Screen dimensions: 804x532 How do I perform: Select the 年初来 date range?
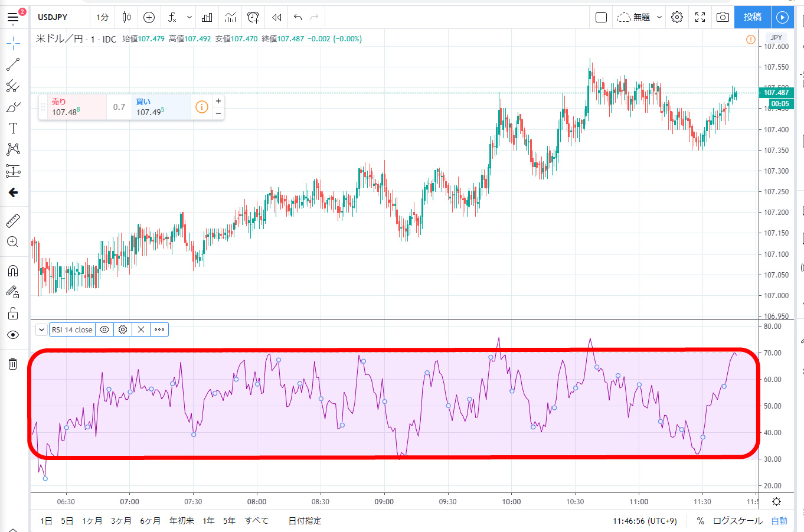tap(182, 521)
